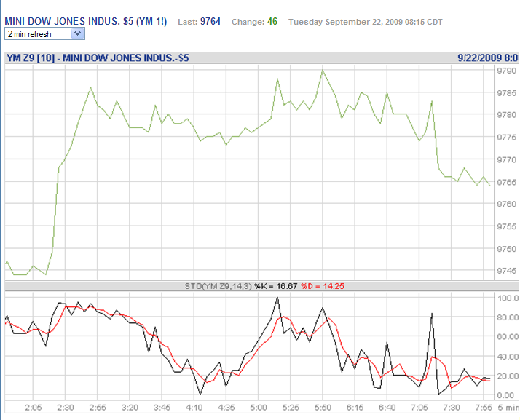The height and width of the screenshot is (420, 520).
Task: Click the 9770 price axis label
Action: point(506,160)
